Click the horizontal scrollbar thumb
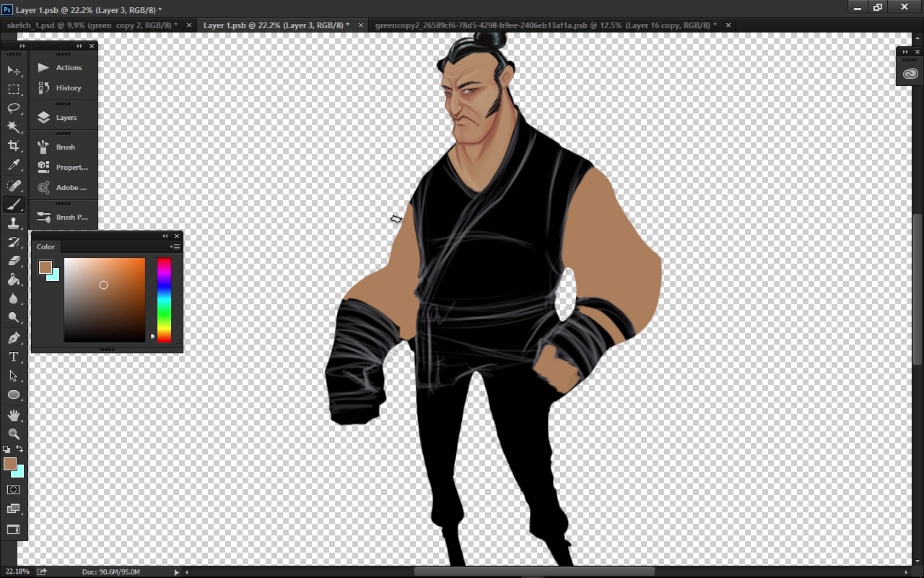The image size is (924, 578). [x=534, y=572]
